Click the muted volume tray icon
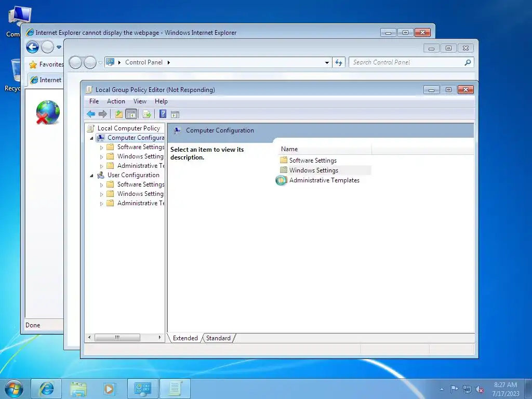The height and width of the screenshot is (399, 532). (480, 389)
